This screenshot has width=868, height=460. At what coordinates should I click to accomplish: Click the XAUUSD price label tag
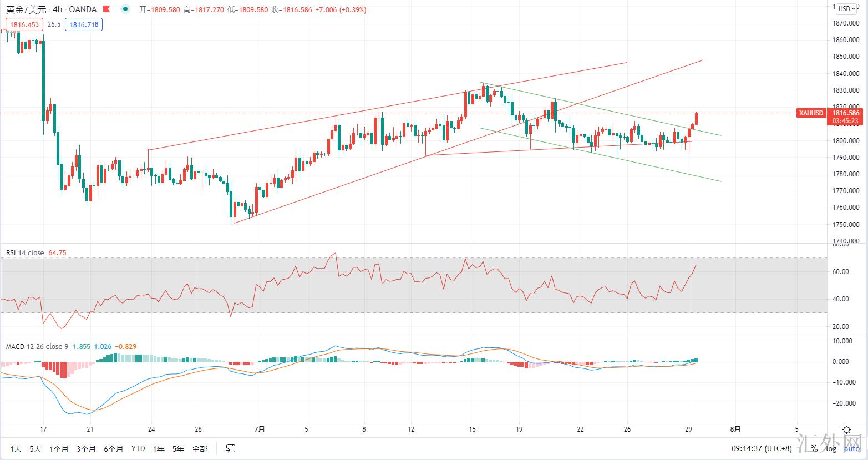click(811, 113)
